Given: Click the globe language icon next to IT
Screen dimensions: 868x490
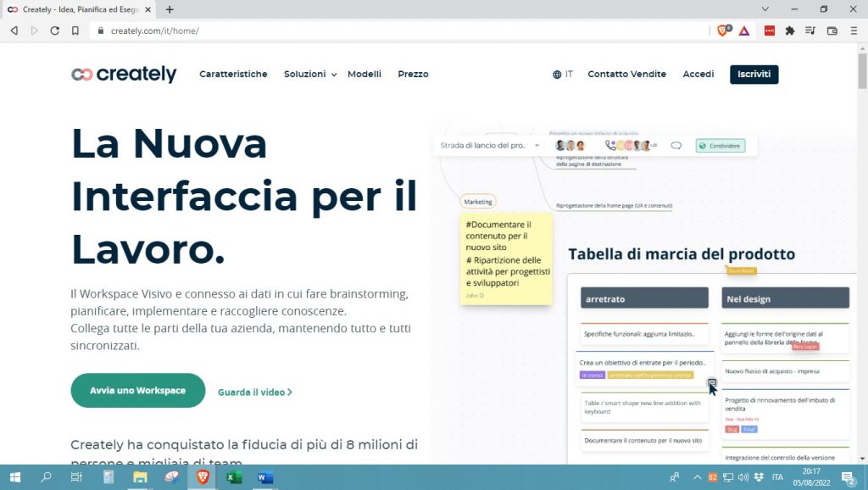Looking at the screenshot, I should 557,75.
